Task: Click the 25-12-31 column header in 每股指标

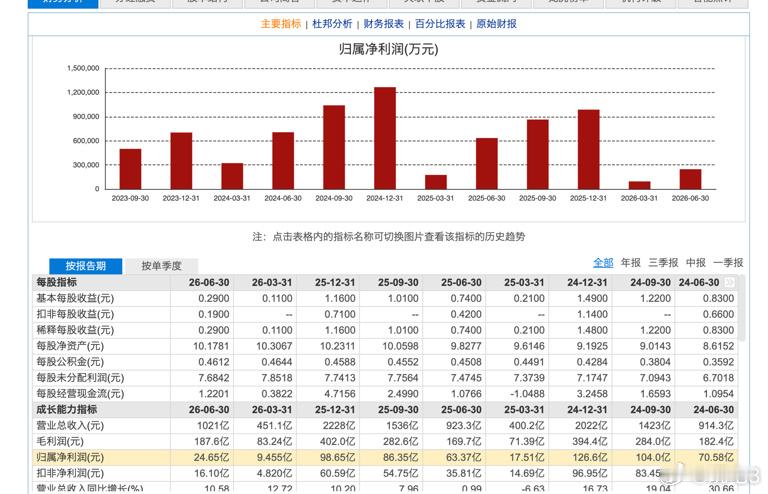Action: click(335, 282)
